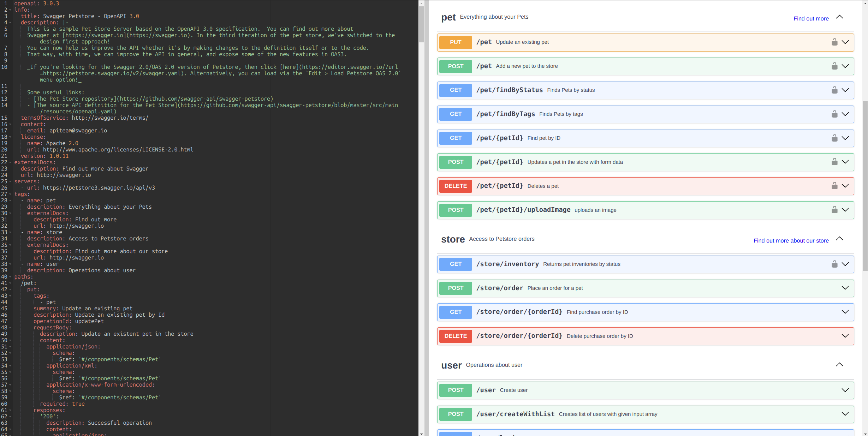Click the /pet/findByTags path text

pyautogui.click(x=505, y=114)
